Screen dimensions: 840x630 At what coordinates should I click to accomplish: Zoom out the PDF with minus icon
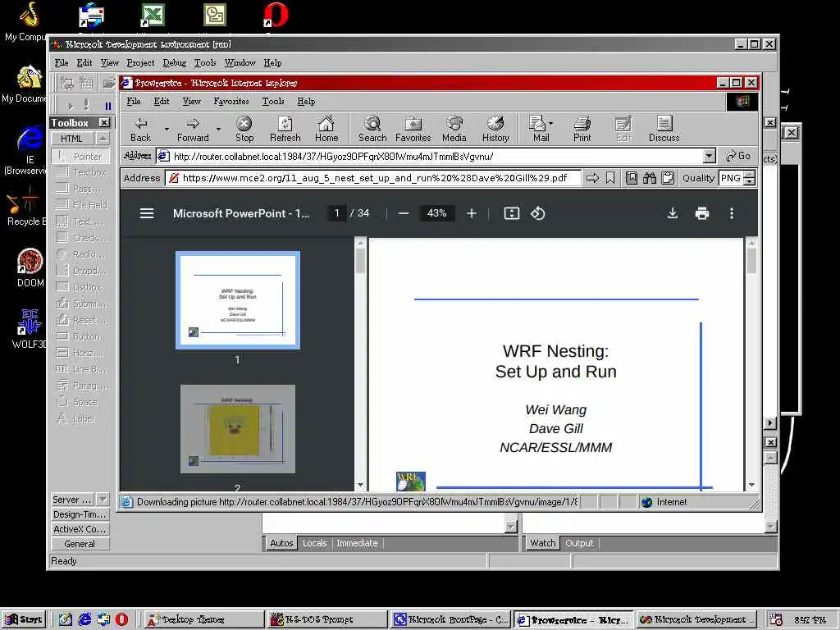[x=404, y=214]
